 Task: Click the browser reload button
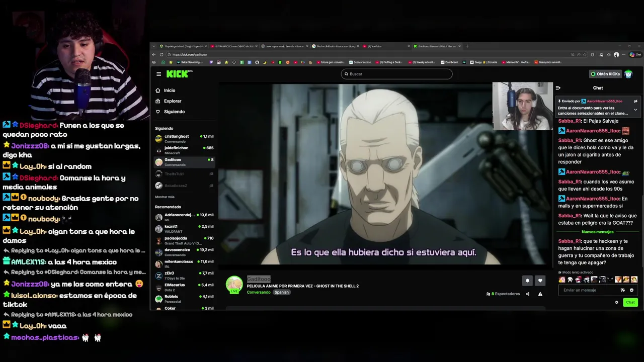point(162,54)
